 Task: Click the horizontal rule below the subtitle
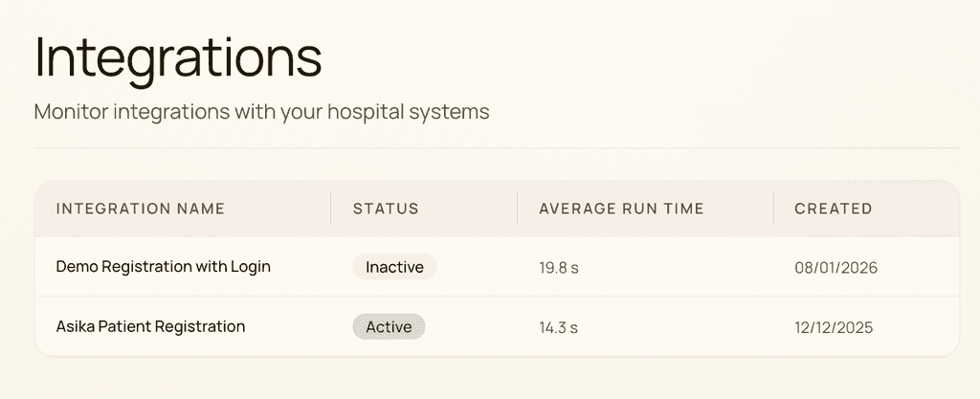497,148
